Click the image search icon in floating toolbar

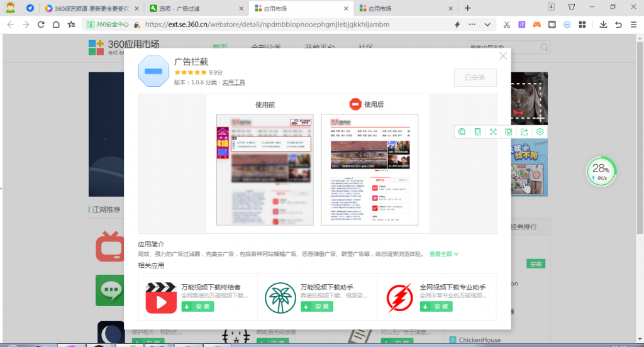pyautogui.click(x=462, y=132)
